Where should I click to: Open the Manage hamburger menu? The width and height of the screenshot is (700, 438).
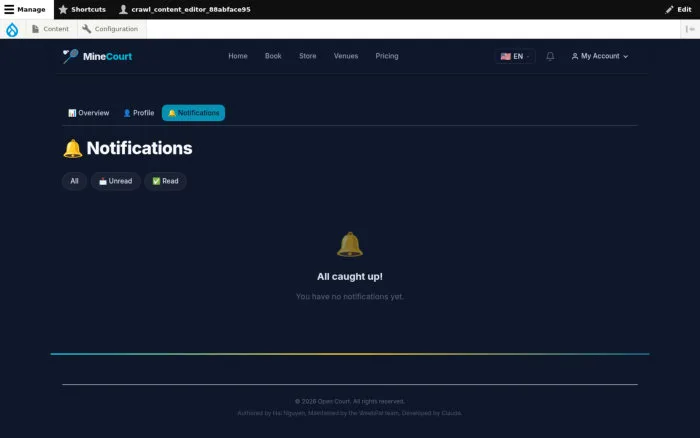pyautogui.click(x=25, y=9)
